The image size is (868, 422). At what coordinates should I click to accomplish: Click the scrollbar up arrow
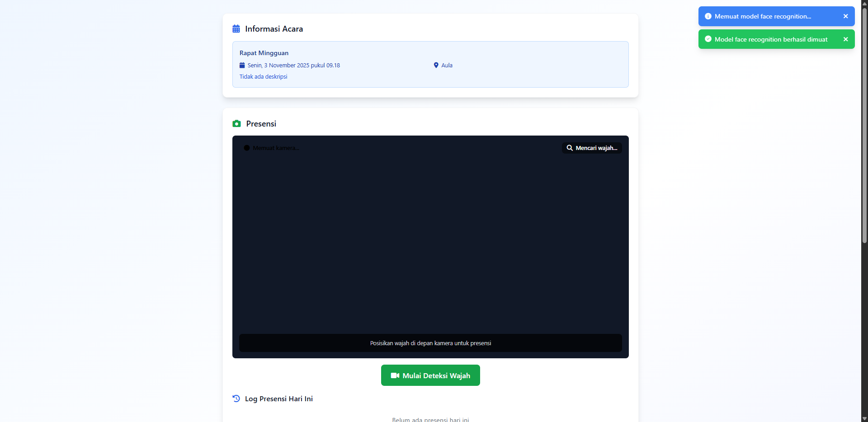click(864, 3)
